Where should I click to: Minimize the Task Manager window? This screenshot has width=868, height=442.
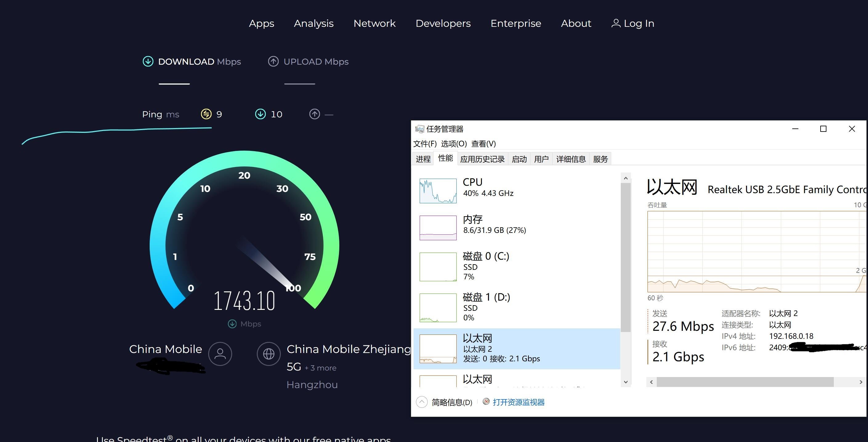coord(795,129)
